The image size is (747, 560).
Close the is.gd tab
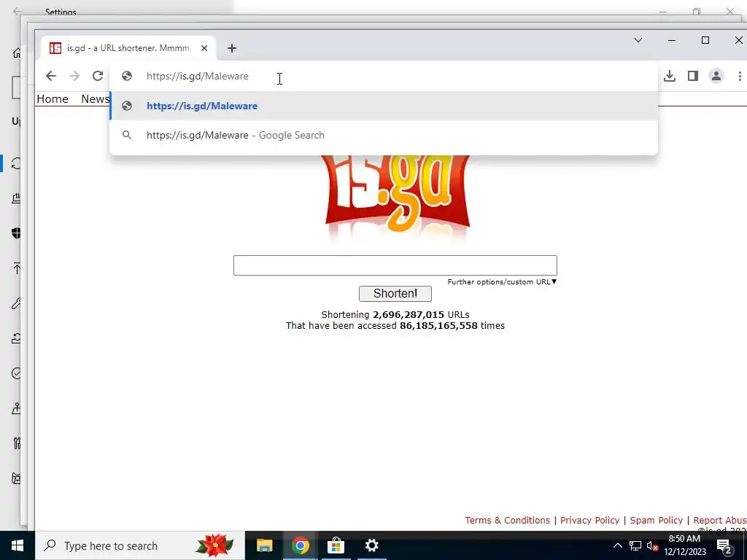coord(204,48)
